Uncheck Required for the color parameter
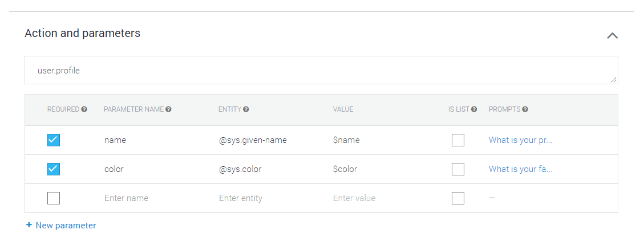Viewport: 644px width, 246px height. coord(54,169)
